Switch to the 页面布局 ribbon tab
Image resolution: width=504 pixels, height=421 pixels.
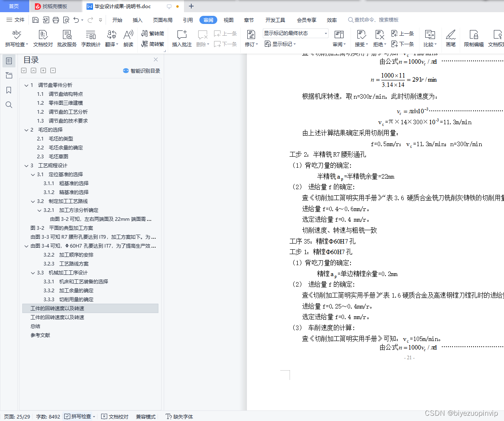pyautogui.click(x=163, y=20)
